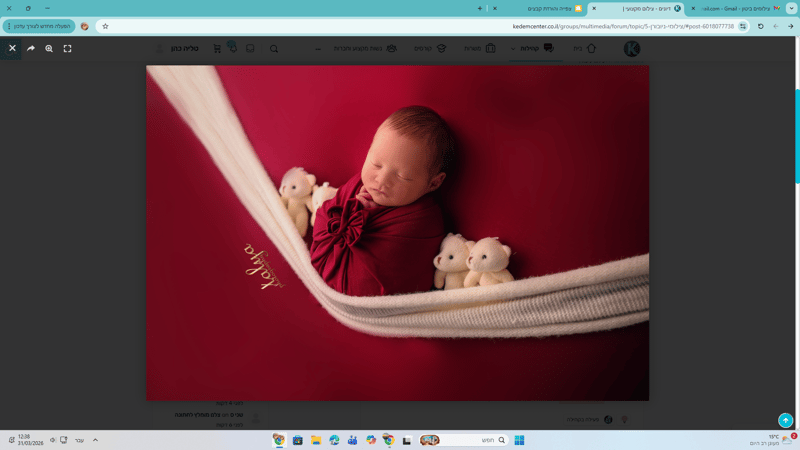Viewport: 800px width, 450px height.
Task: Share the photo using the arrow icon
Action: click(31, 48)
